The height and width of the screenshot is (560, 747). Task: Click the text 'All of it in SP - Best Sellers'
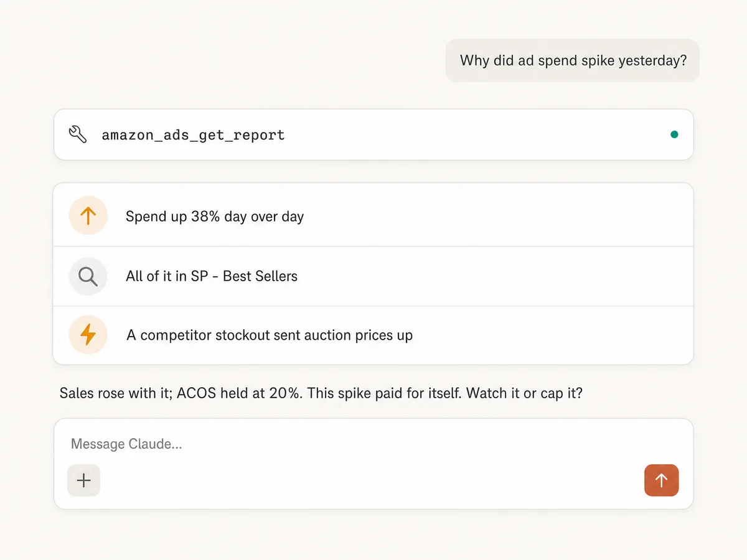212,276
